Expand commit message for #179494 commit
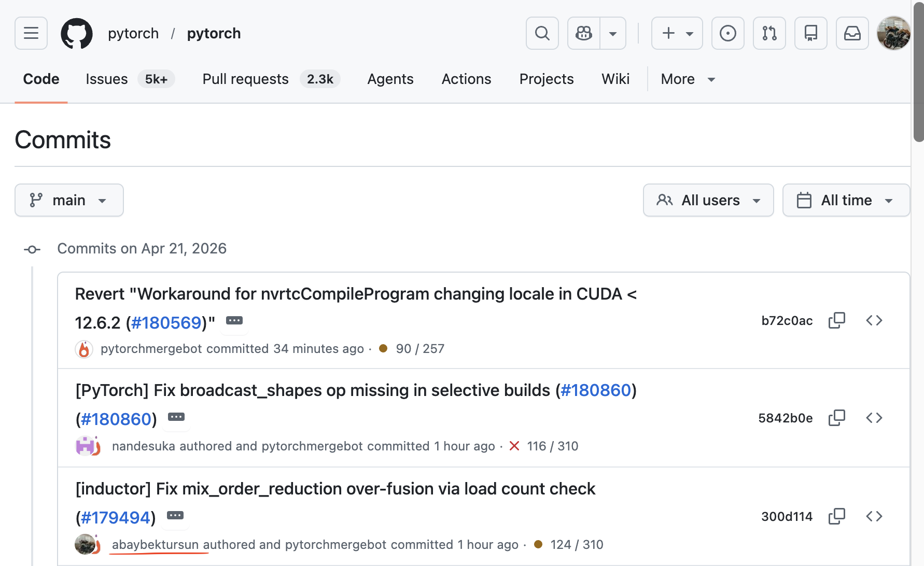 pyautogui.click(x=175, y=516)
